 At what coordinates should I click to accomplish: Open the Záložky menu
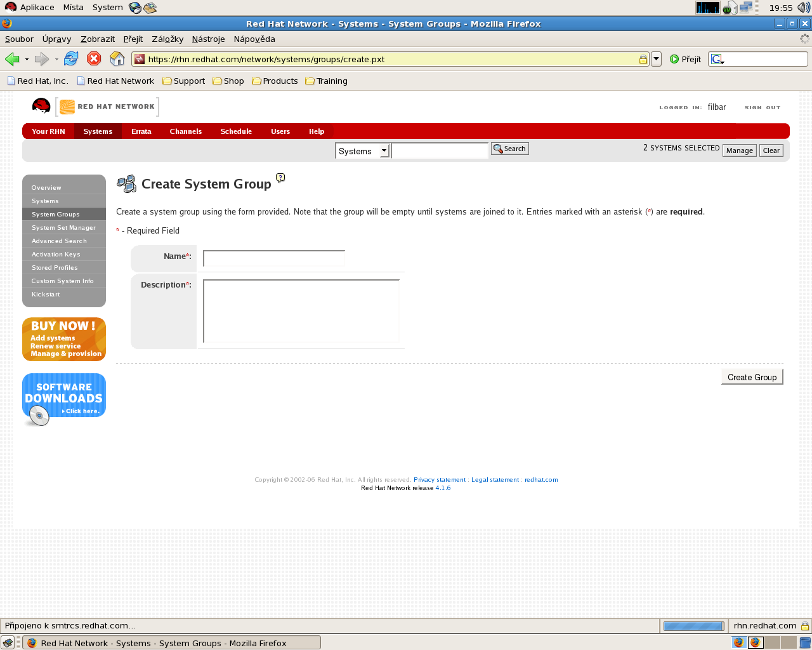click(x=167, y=39)
